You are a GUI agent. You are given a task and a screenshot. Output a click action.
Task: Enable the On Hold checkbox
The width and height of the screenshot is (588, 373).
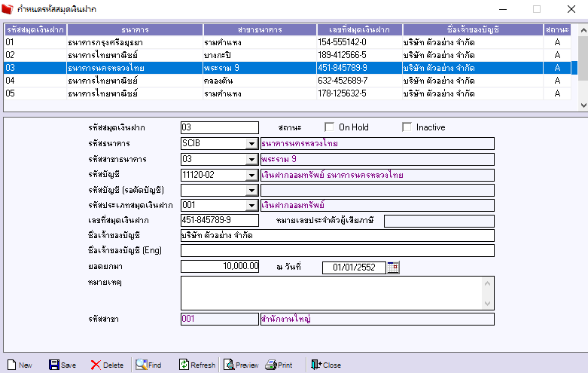329,127
